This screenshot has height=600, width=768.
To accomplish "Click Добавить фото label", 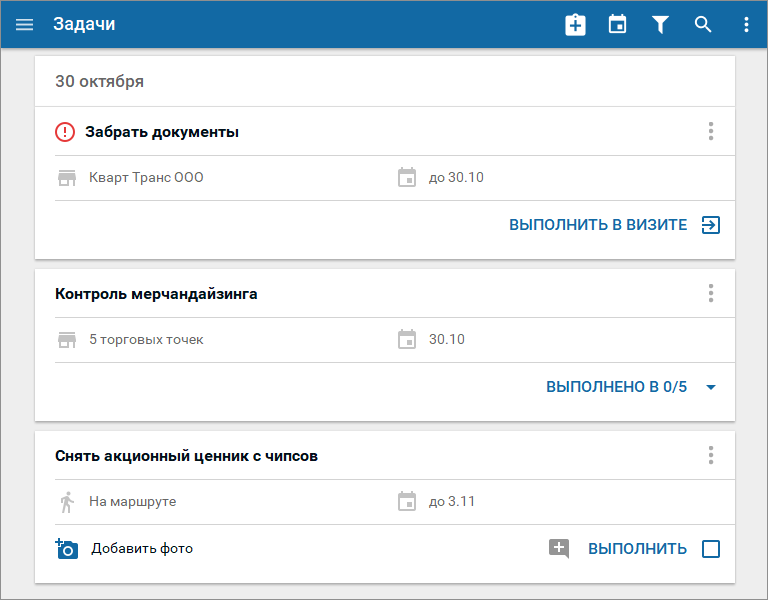I will click(x=142, y=549).
